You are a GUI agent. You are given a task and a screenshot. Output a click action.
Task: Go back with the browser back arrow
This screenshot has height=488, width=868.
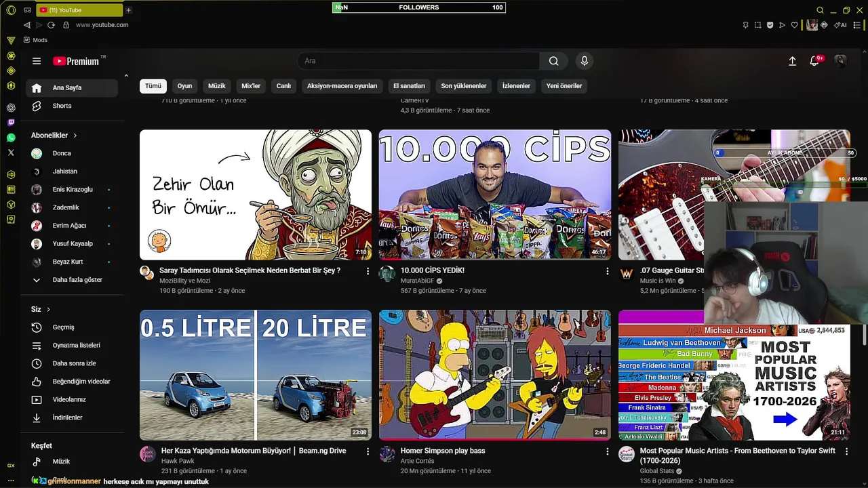coord(27,25)
